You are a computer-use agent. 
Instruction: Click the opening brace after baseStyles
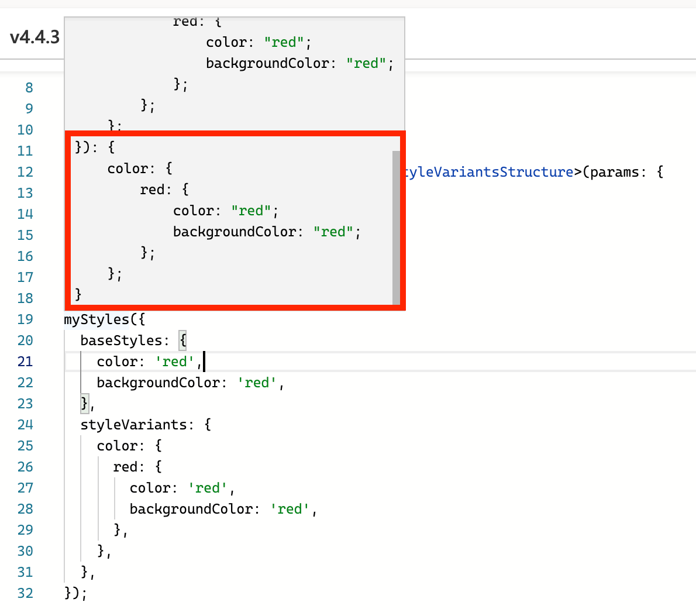coord(183,340)
